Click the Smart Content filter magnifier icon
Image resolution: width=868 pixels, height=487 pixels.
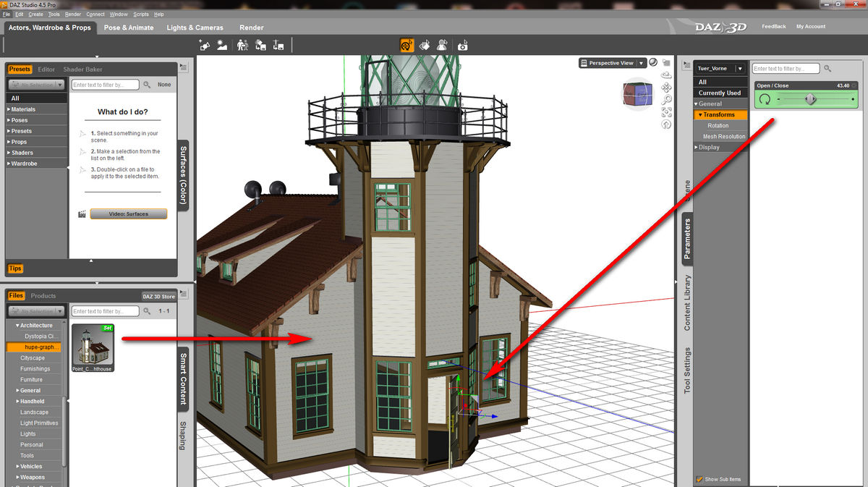coord(147,311)
